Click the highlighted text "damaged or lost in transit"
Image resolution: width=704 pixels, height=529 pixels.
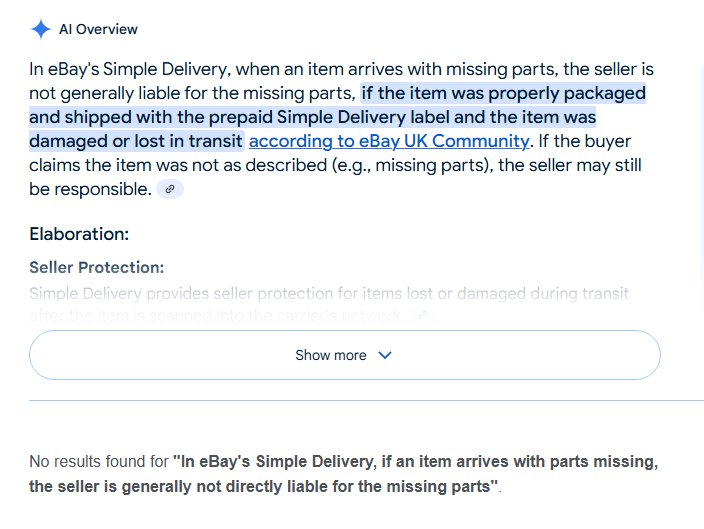coord(136,141)
